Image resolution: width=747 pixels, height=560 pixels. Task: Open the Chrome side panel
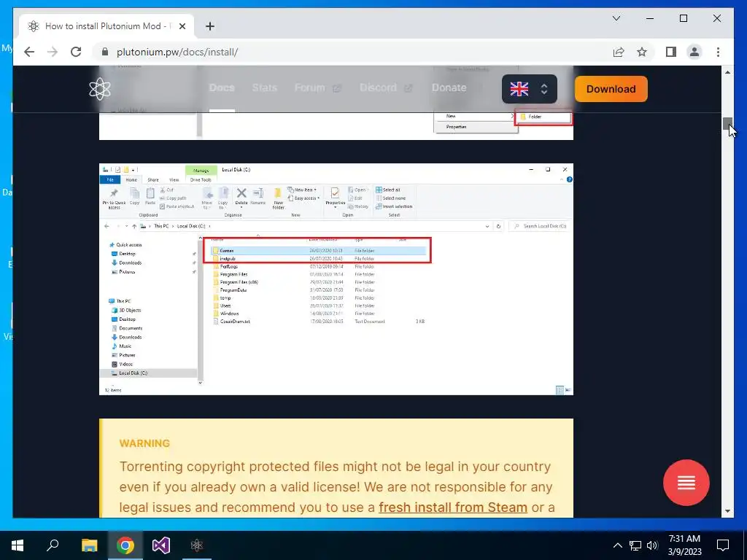[x=671, y=52]
